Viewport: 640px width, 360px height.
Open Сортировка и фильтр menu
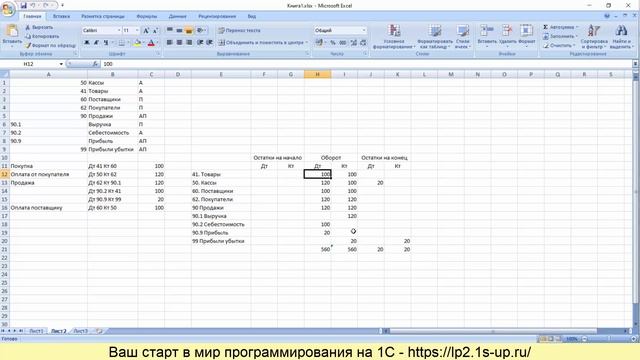[594, 37]
